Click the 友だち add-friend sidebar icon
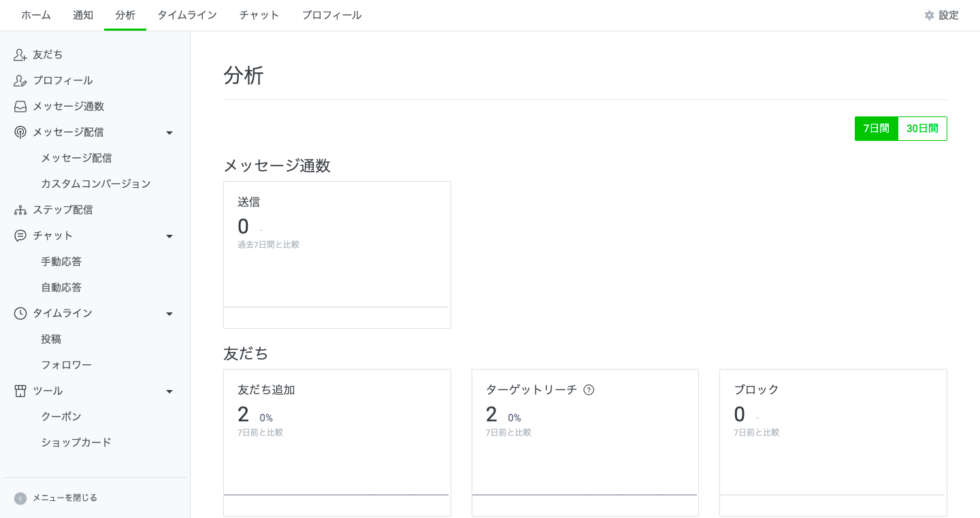This screenshot has width=980, height=518. tap(20, 54)
